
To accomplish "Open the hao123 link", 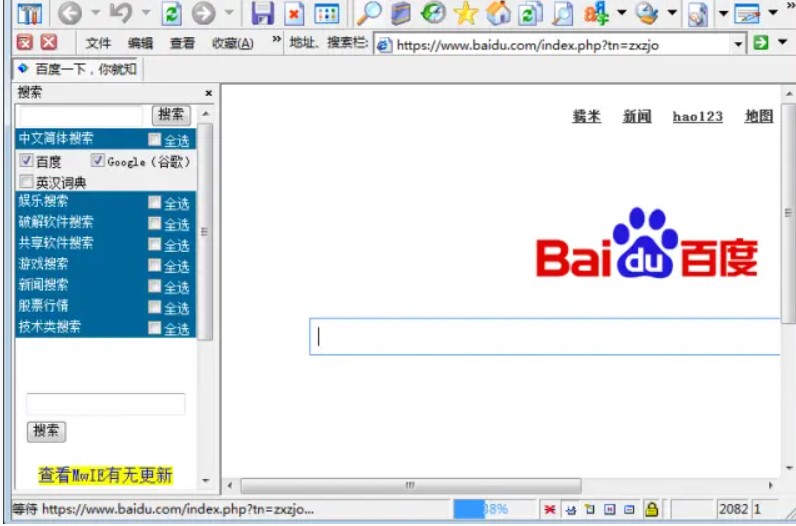I will 698,116.
